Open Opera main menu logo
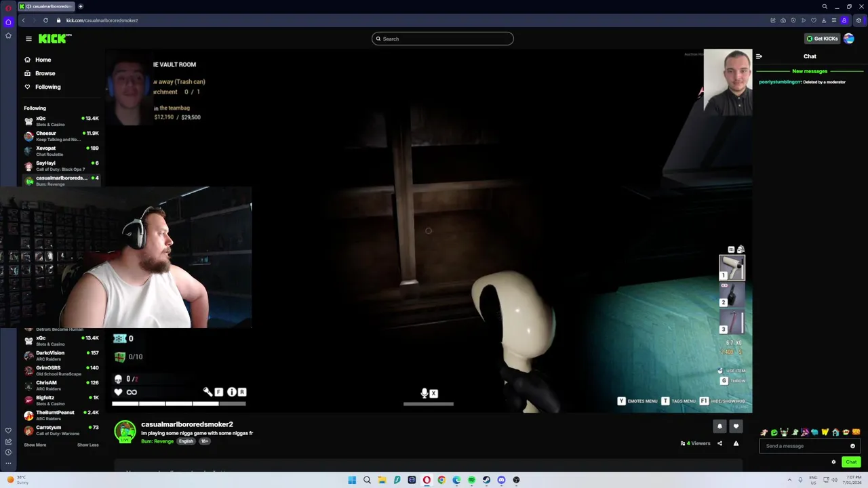The height and width of the screenshot is (488, 868). (x=8, y=8)
